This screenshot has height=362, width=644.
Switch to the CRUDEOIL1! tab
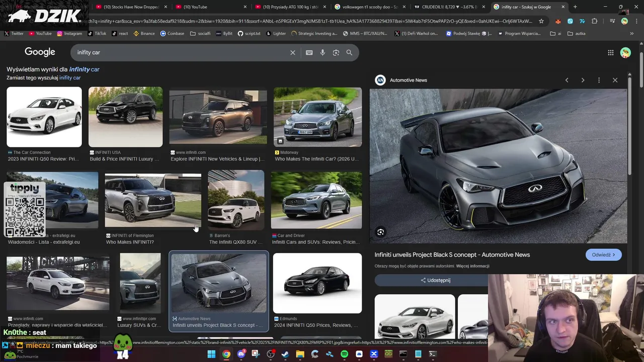pyautogui.click(x=449, y=7)
